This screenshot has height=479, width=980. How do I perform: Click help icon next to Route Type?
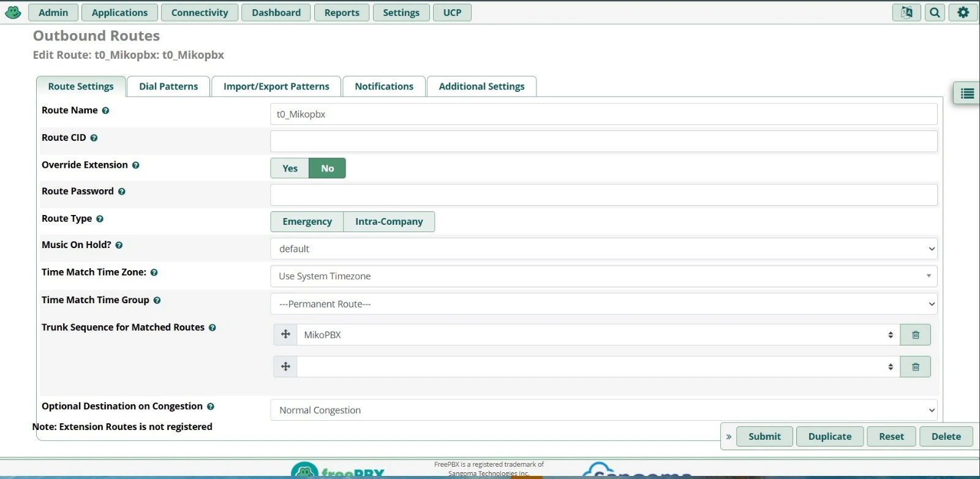[100, 219]
